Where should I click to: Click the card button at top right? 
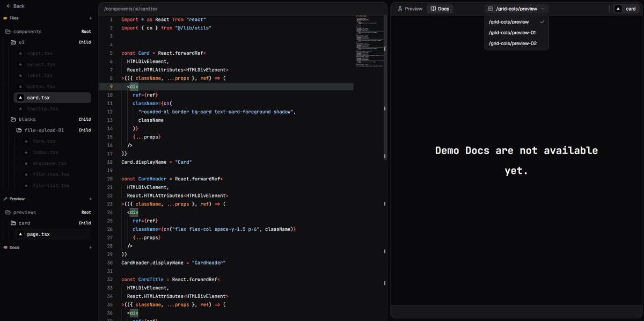(626, 9)
